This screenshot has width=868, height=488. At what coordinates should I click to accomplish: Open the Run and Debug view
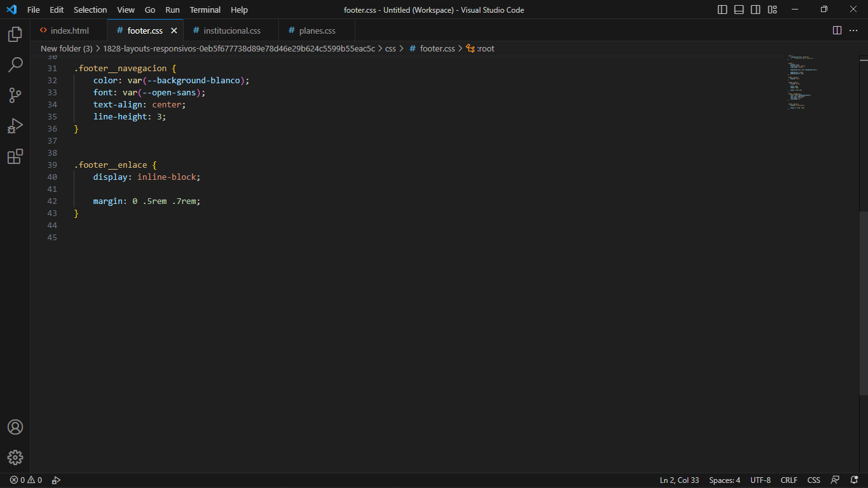pyautogui.click(x=15, y=126)
